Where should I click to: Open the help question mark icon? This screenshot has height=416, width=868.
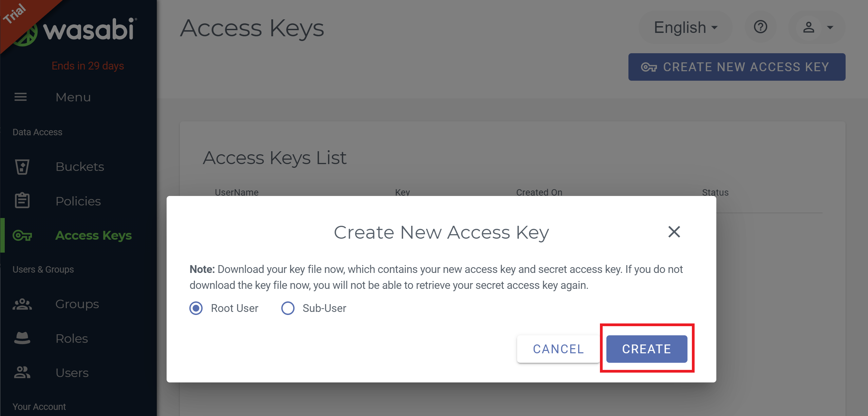pos(760,27)
